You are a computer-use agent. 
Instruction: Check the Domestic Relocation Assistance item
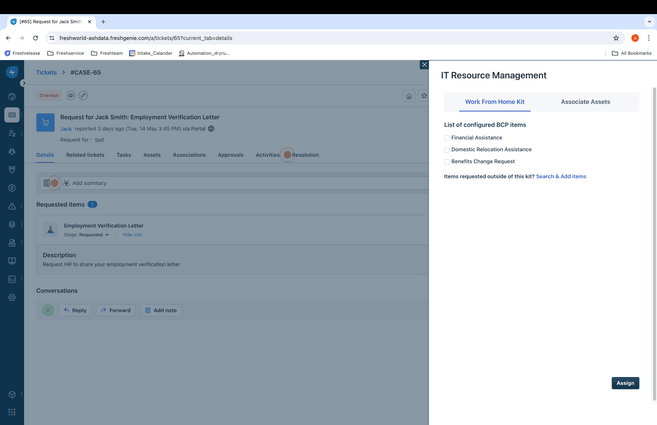(447, 150)
